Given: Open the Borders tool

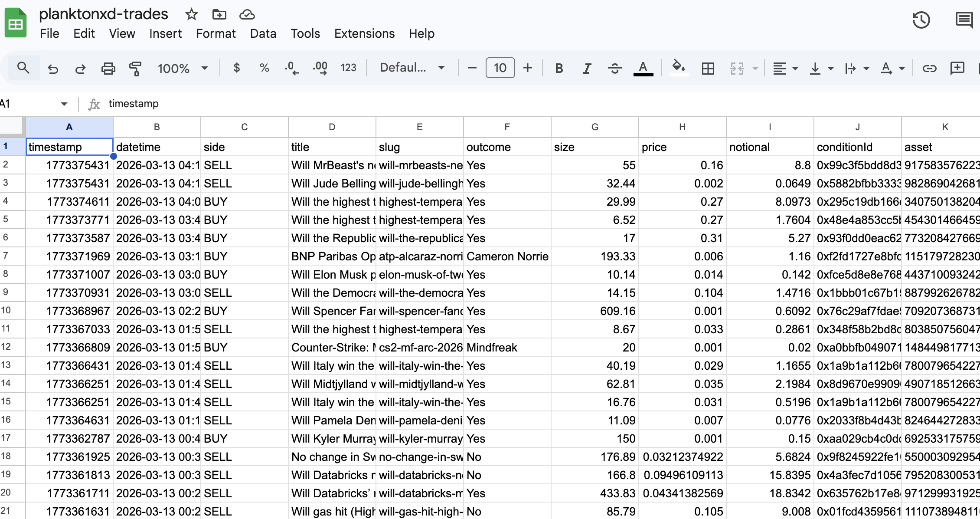Looking at the screenshot, I should pos(708,68).
